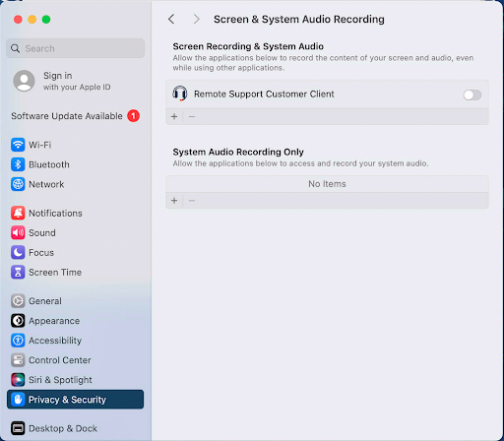Go forward with the right chevron

(196, 19)
